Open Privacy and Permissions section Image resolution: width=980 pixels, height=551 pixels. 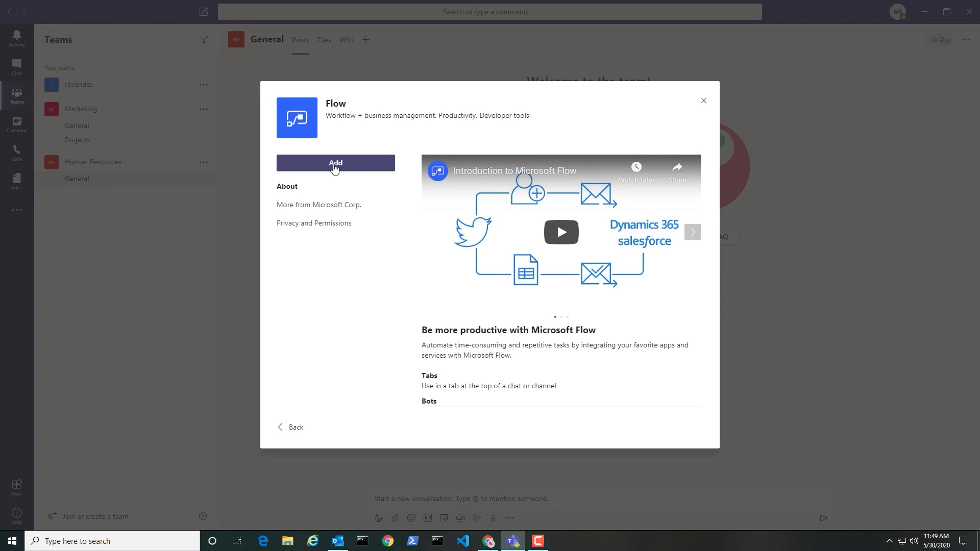(314, 223)
